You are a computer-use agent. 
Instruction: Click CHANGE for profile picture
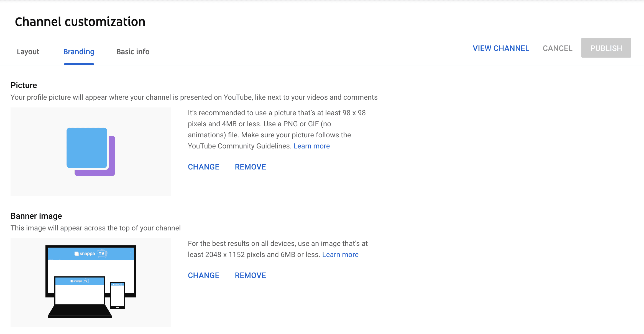click(203, 166)
